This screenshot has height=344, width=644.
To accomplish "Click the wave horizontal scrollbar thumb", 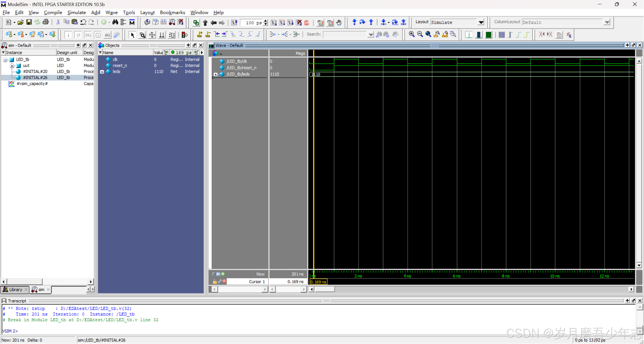I will (x=324, y=289).
